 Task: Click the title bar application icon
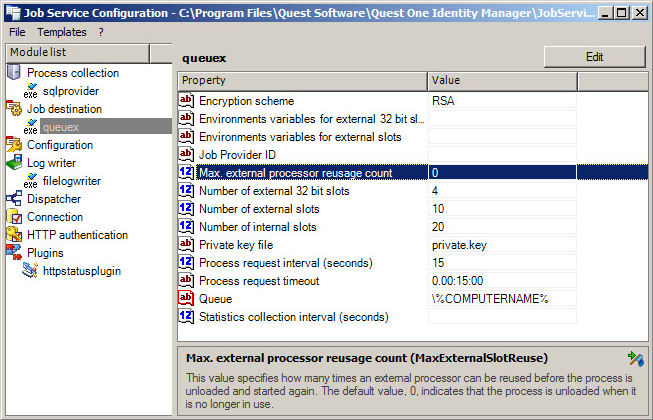coord(13,13)
